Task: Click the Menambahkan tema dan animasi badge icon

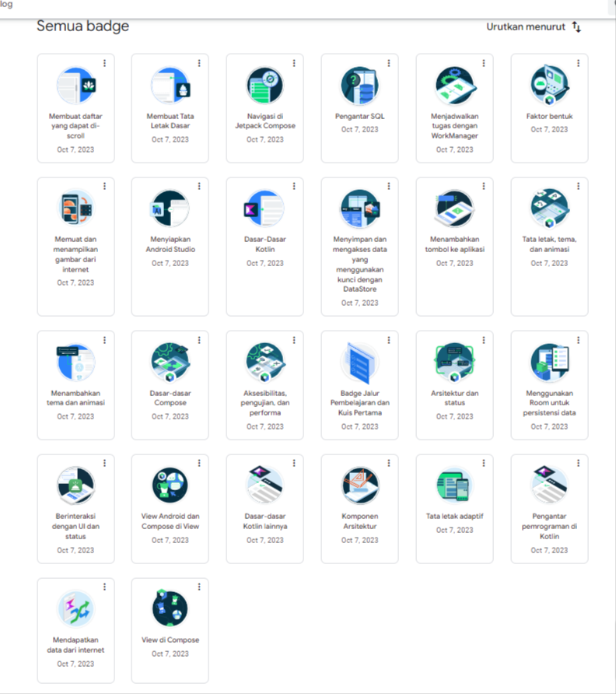Action: (75, 363)
